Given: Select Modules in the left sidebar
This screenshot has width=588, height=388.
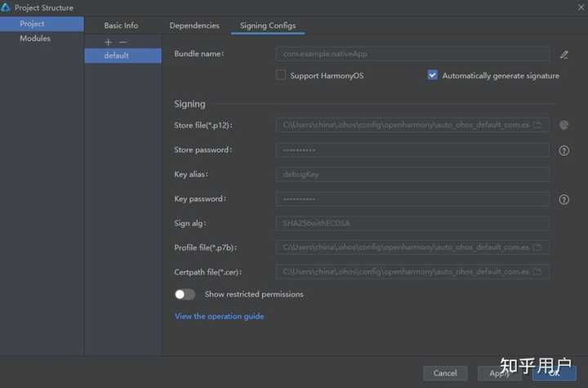Looking at the screenshot, I should coord(35,38).
